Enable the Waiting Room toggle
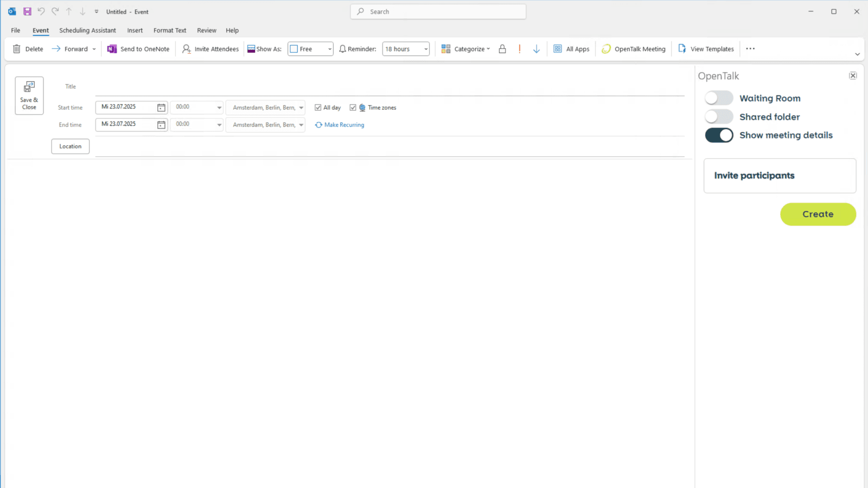Image resolution: width=868 pixels, height=488 pixels. point(719,98)
